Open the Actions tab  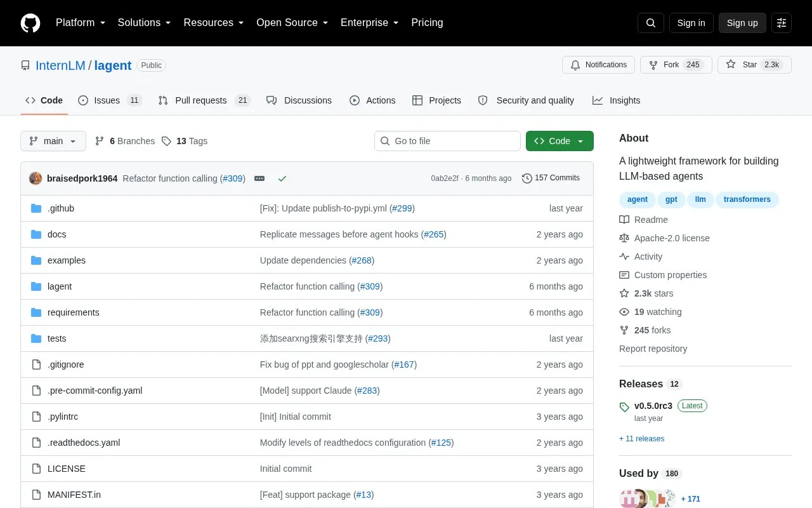372,100
